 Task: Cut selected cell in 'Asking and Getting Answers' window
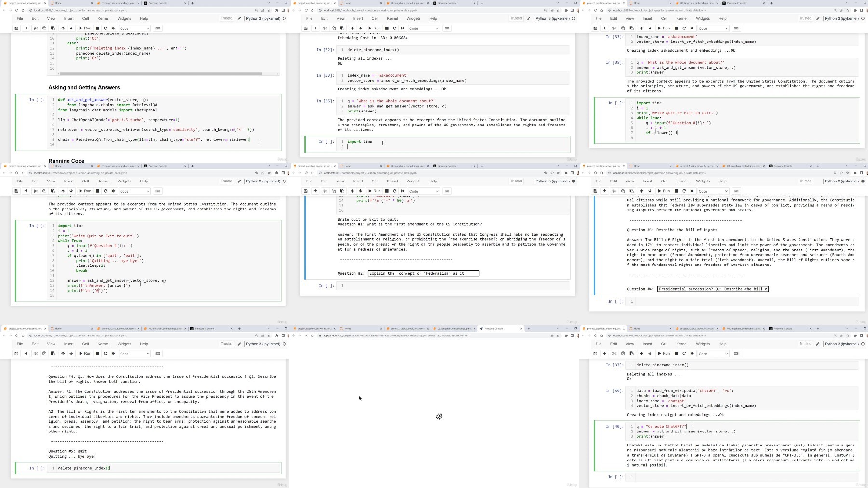tap(36, 28)
